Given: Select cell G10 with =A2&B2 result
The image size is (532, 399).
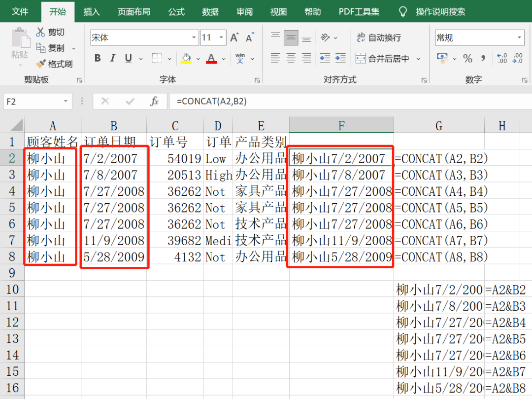Looking at the screenshot, I should coord(439,290).
